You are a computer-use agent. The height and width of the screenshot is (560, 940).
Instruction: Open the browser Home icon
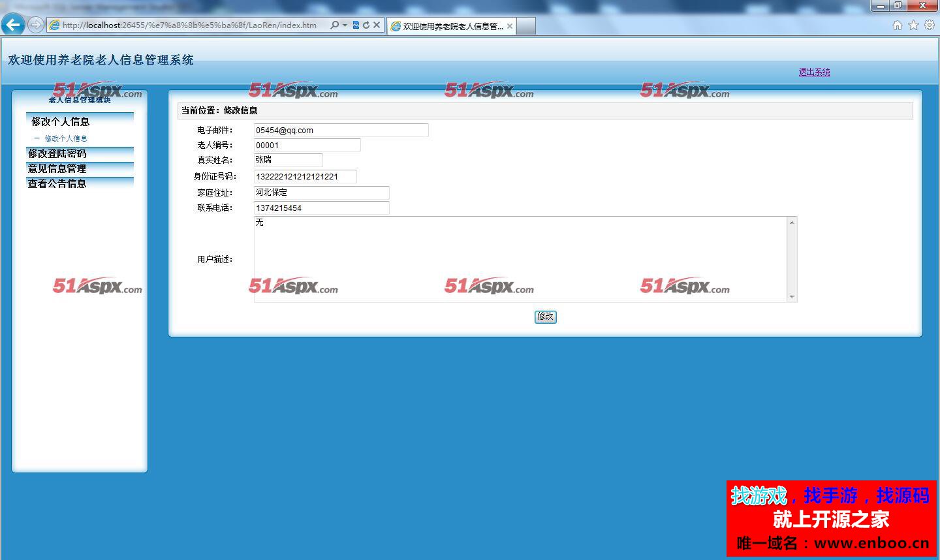coord(898,25)
